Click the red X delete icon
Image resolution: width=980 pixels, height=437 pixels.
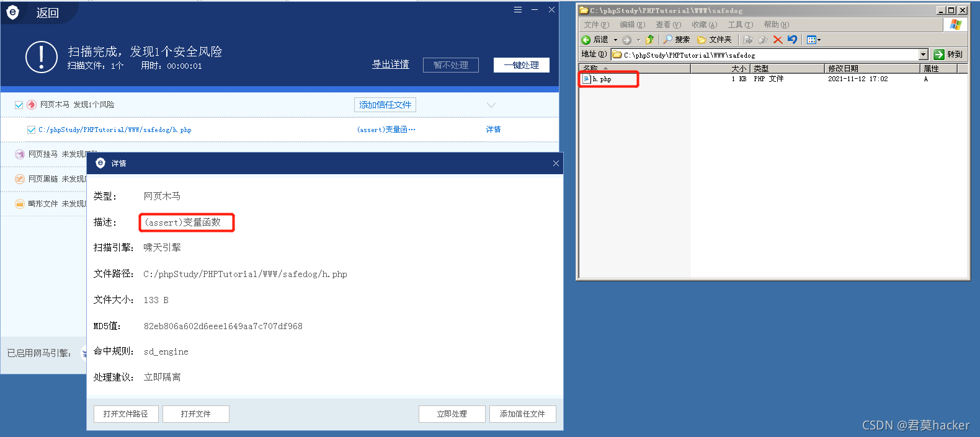tap(778, 40)
